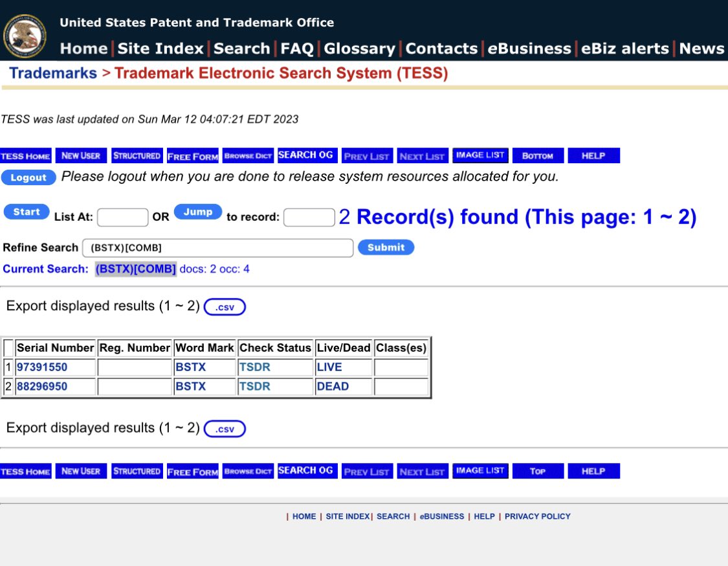
Task: Open the Glossary header link
Action: 359,49
